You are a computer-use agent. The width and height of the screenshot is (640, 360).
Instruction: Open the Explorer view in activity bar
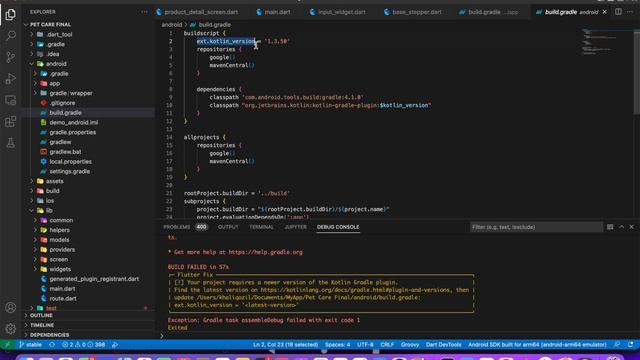(x=11, y=15)
